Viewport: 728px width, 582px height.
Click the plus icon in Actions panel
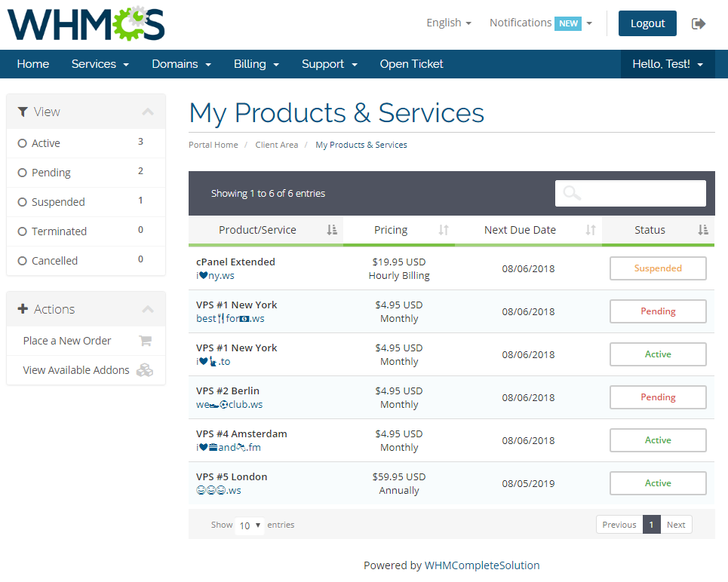click(23, 309)
